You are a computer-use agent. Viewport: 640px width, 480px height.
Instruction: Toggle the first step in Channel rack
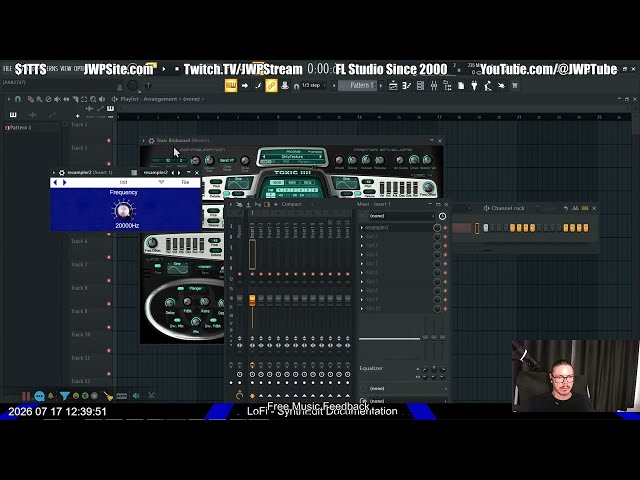click(486, 228)
